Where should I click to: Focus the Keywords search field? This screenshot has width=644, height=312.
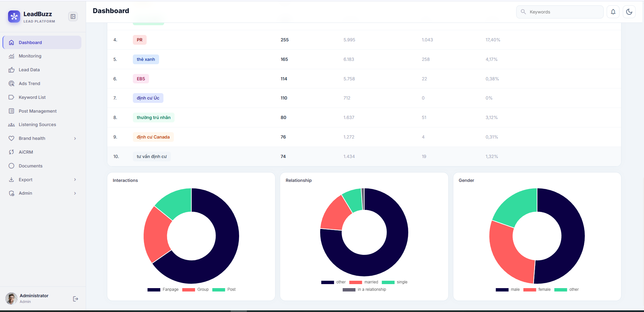click(560, 12)
